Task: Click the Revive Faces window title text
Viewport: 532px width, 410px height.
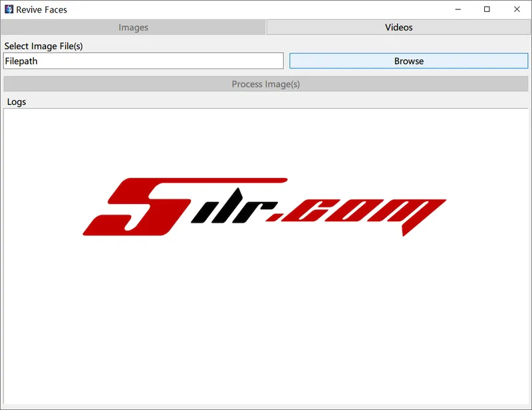Action: coord(42,10)
